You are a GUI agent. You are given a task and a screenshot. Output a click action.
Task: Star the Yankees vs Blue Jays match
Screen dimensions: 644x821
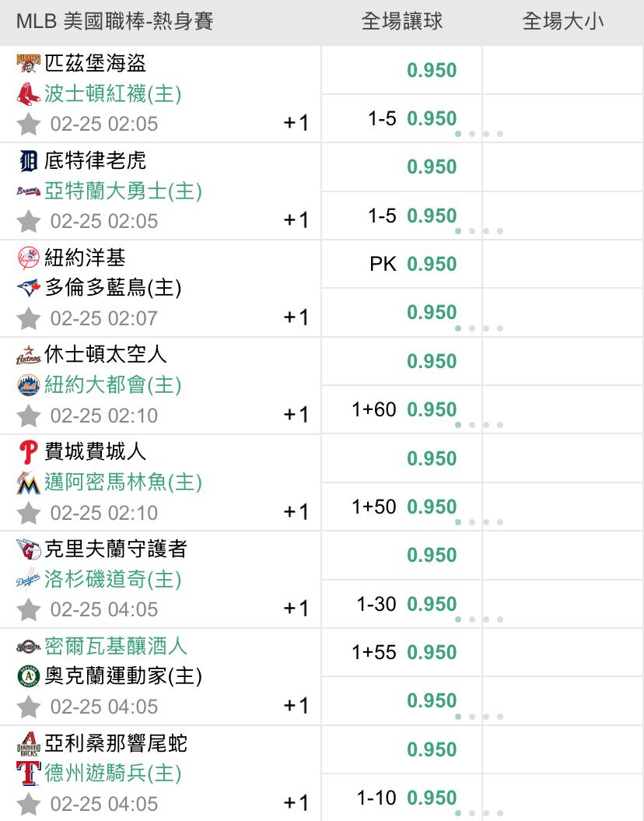pos(29,318)
